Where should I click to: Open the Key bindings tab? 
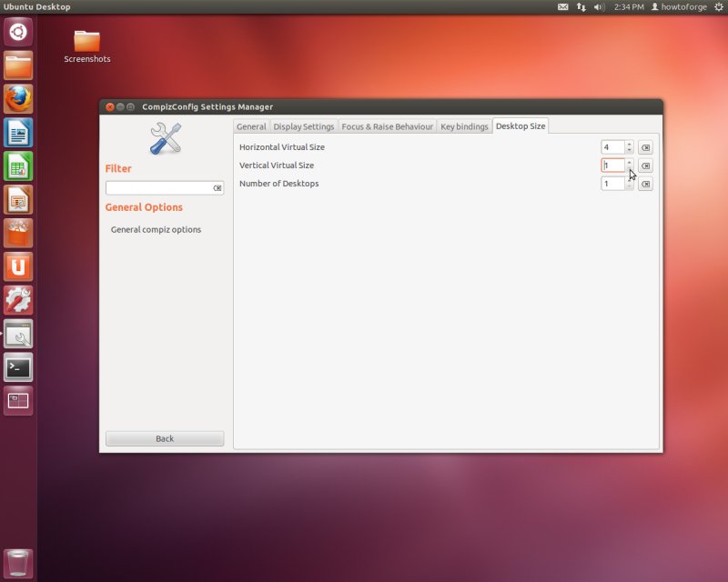point(464,126)
